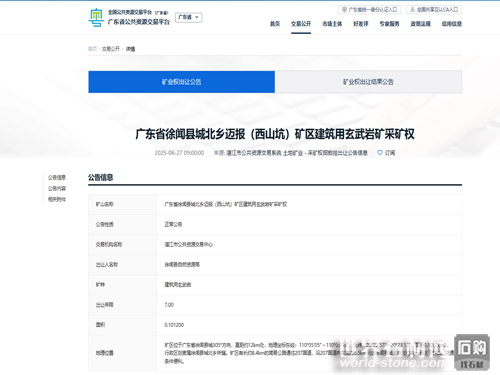
Task: Jump to 相关附件 in the side anchor list
Action: pyautogui.click(x=57, y=199)
